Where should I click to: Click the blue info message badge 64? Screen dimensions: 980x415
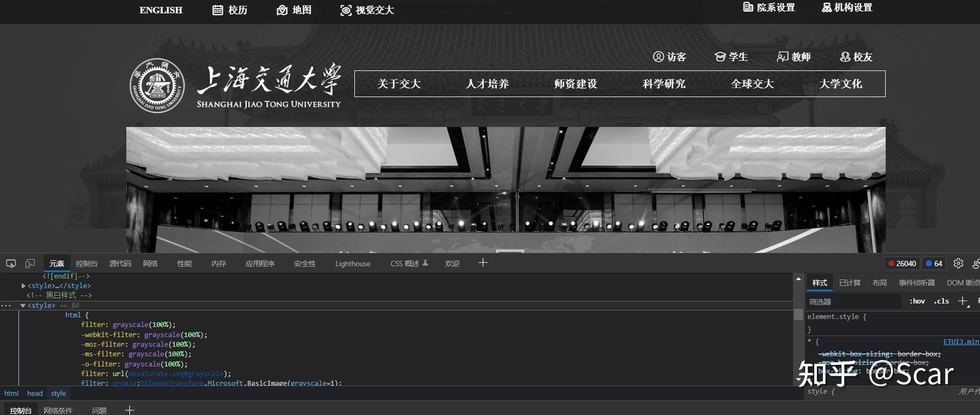(x=934, y=264)
